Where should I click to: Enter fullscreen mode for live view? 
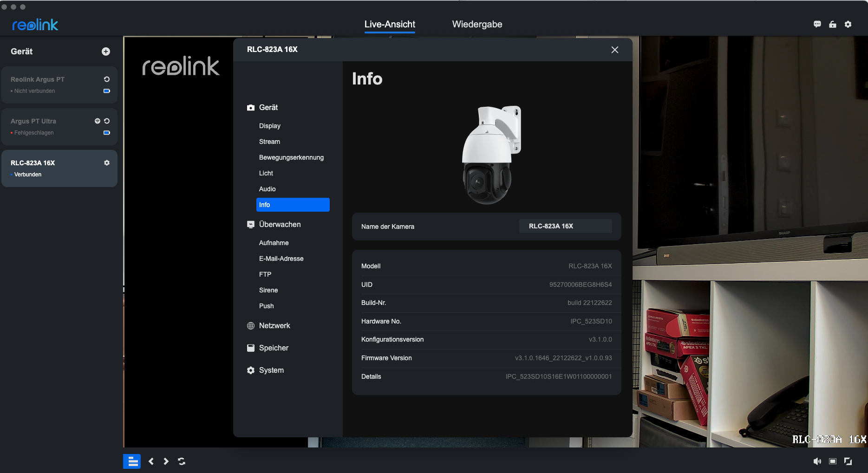[x=848, y=461]
